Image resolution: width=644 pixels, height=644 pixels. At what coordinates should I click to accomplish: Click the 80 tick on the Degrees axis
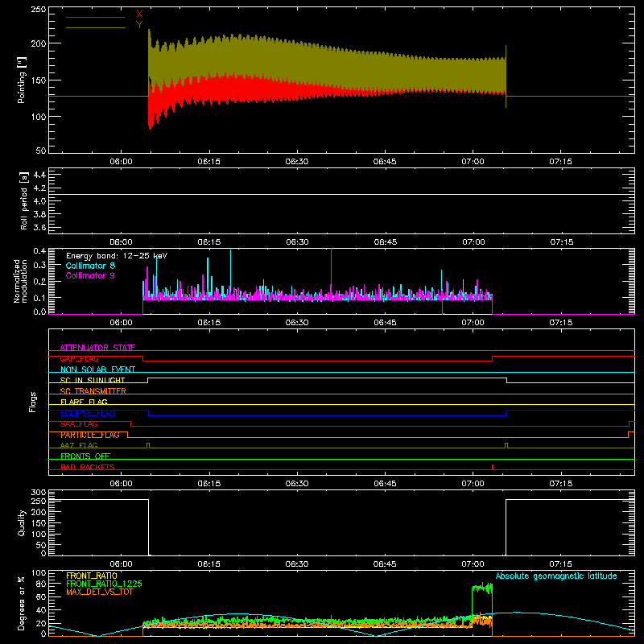coord(41,584)
